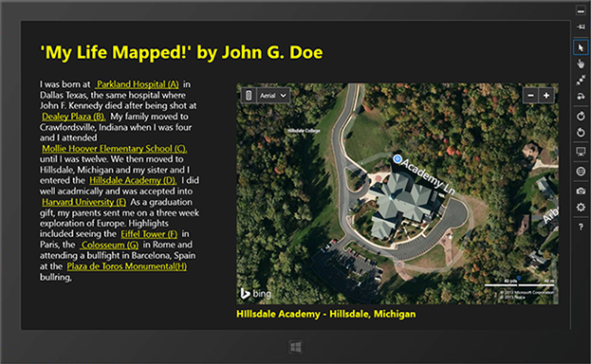Zoom out the map with minus button
The width and height of the screenshot is (591, 364).
tap(530, 96)
